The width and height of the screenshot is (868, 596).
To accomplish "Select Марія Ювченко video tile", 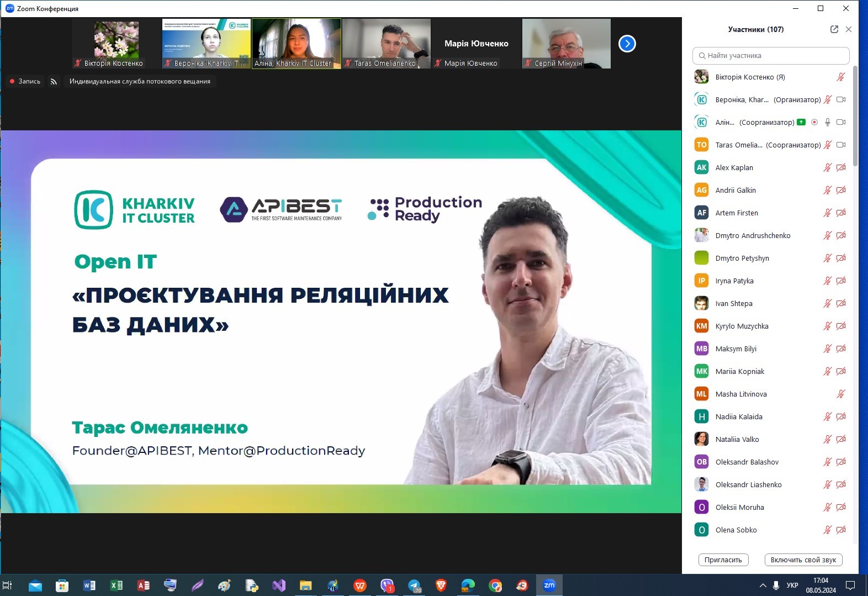I will tap(477, 44).
